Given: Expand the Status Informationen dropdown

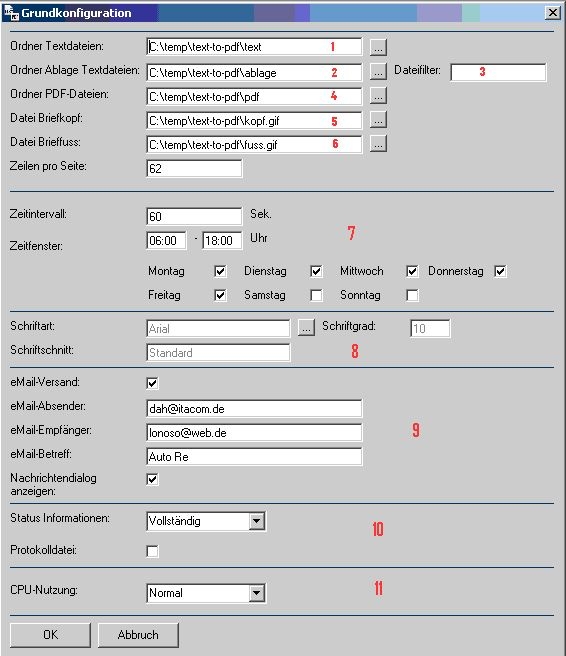Looking at the screenshot, I should coord(256,521).
